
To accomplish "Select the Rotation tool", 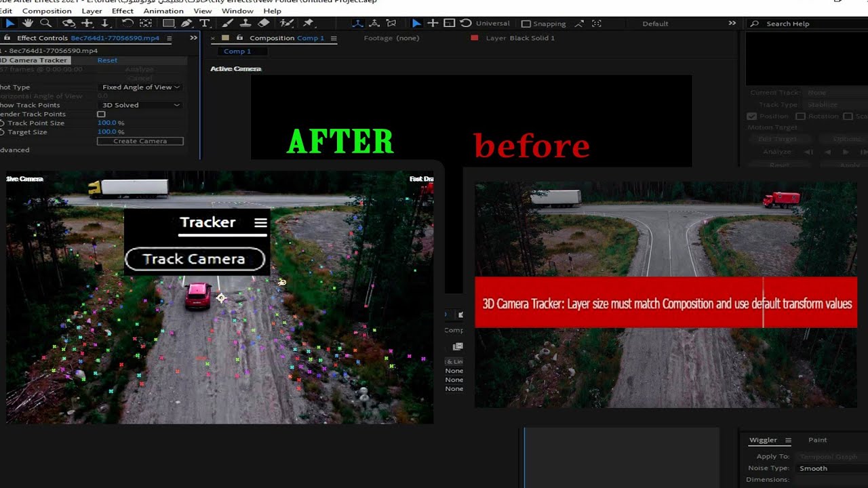I will pyautogui.click(x=127, y=23).
